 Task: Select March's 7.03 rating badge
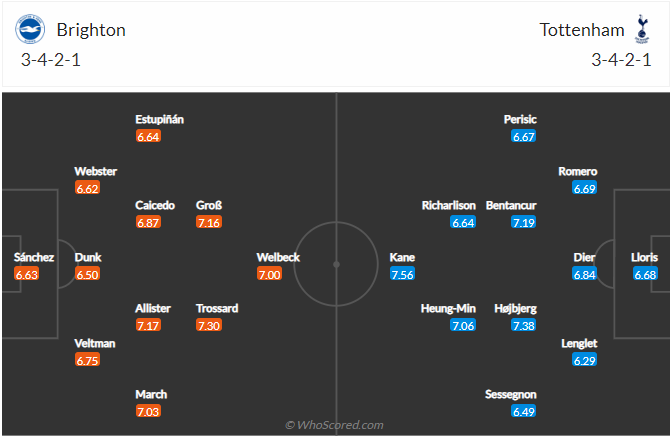(148, 412)
